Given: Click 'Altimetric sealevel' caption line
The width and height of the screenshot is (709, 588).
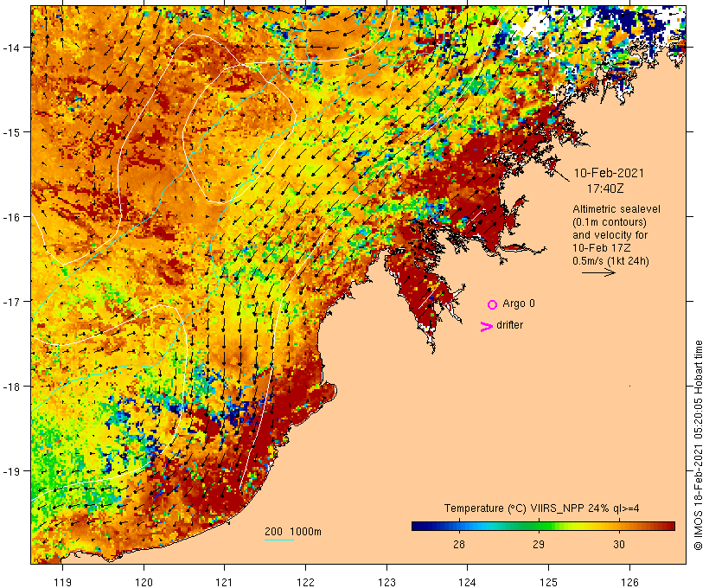Looking at the screenshot, I should click(x=616, y=209).
